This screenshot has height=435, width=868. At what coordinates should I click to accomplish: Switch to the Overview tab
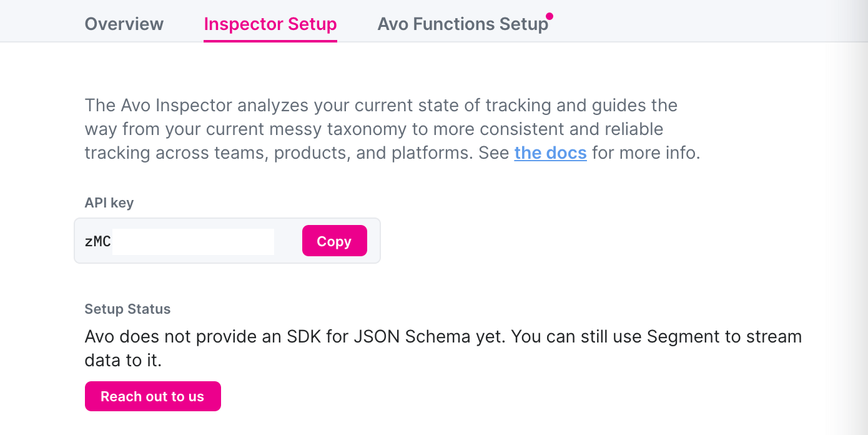[124, 24]
